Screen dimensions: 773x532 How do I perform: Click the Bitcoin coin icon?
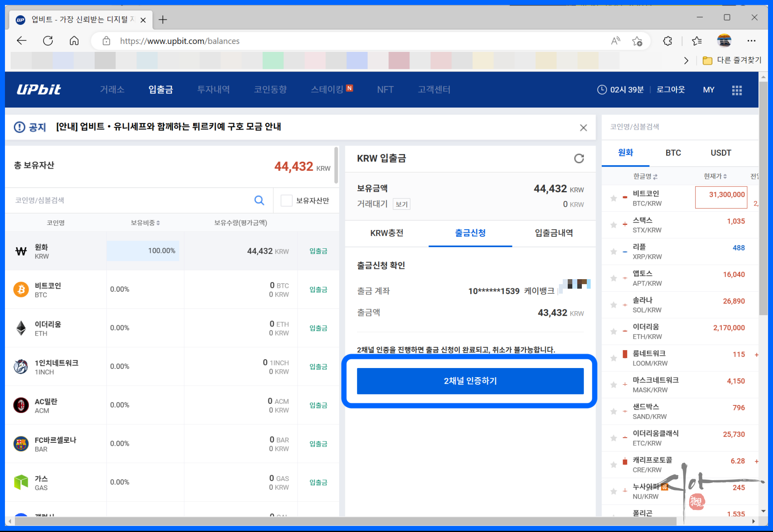click(x=21, y=289)
